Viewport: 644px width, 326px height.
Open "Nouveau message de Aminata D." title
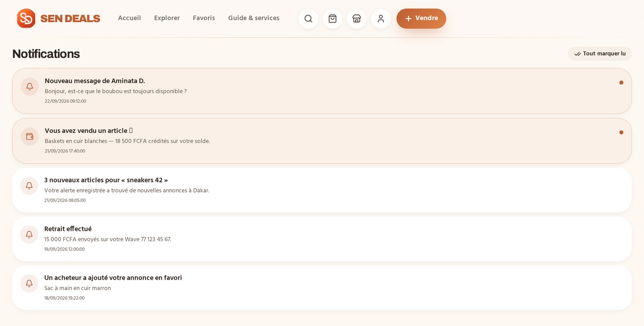95,81
